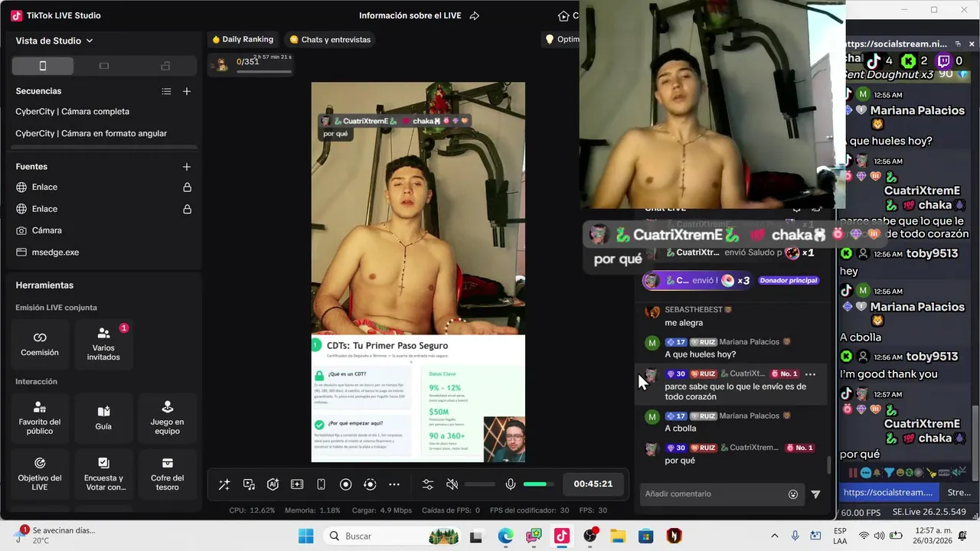Open emoji picker in comment box
Viewport: 980px width, 551px height.
click(x=793, y=494)
